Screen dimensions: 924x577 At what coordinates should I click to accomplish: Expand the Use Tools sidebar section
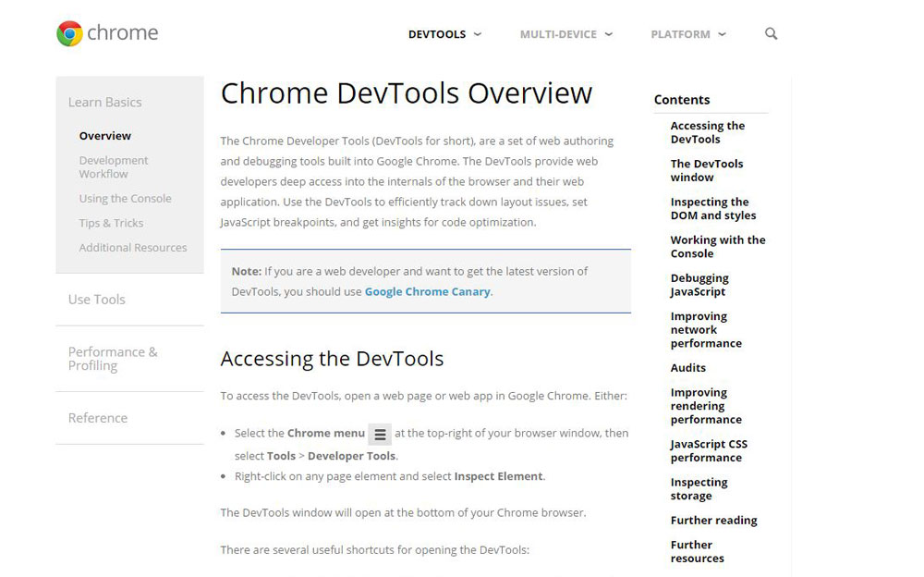point(97,299)
